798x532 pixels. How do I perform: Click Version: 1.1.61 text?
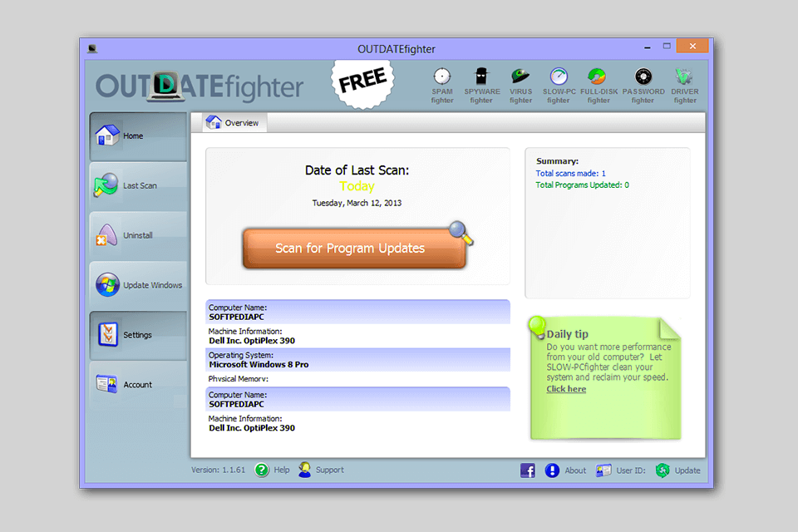point(218,470)
